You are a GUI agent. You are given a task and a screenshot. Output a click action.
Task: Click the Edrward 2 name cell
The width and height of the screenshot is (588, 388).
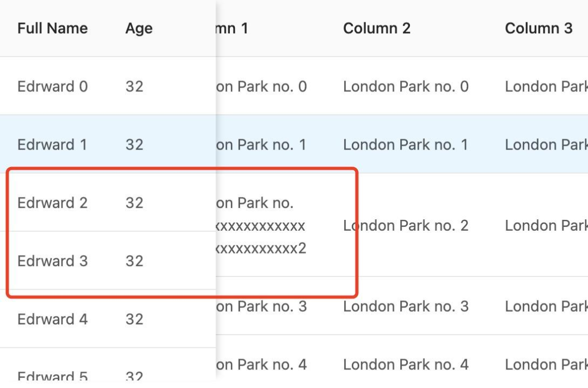tap(52, 203)
